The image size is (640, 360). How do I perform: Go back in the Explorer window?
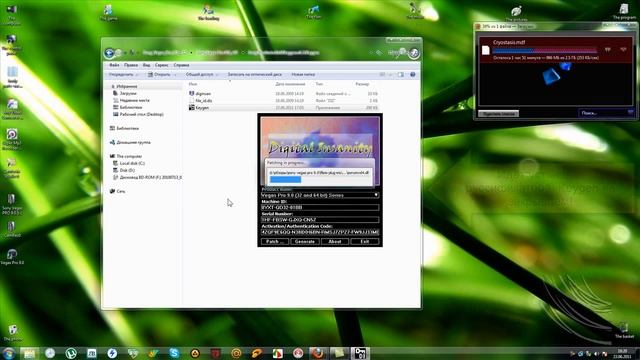click(109, 53)
